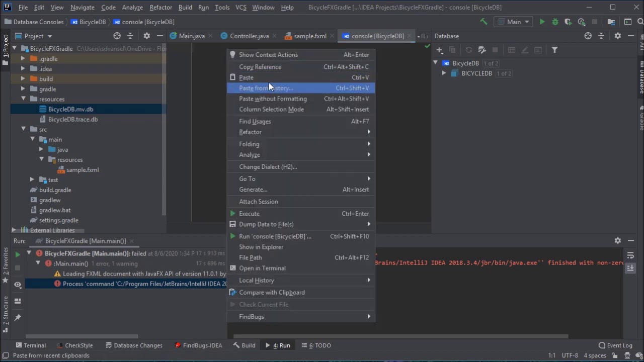Select the settings.gradle file
644x362 pixels.
coord(58,220)
